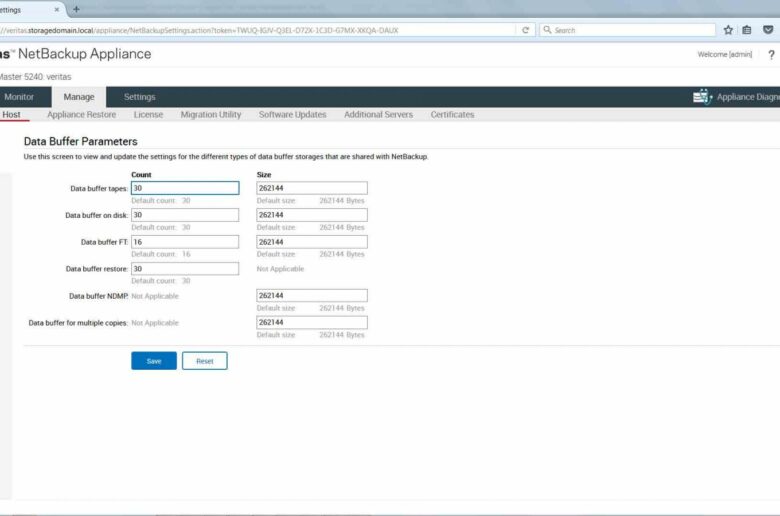Click the Welcome [admin] link
The height and width of the screenshot is (516, 780).
pyautogui.click(x=725, y=54)
